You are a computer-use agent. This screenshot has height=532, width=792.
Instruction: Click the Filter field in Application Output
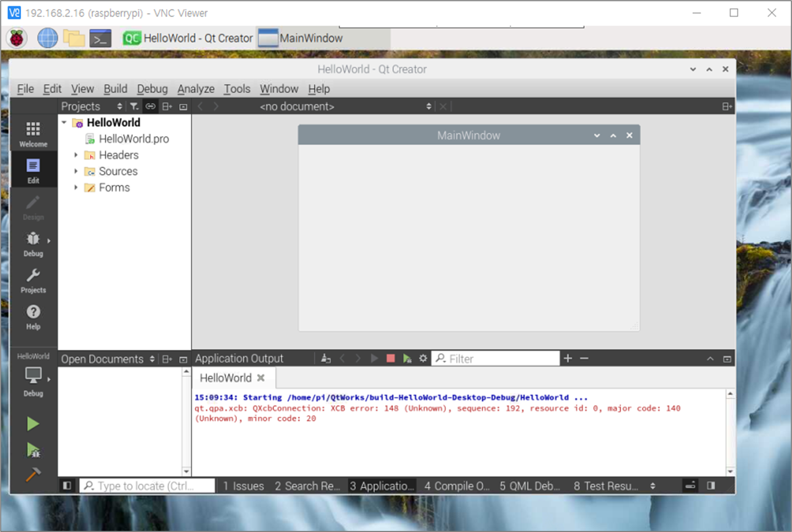496,358
